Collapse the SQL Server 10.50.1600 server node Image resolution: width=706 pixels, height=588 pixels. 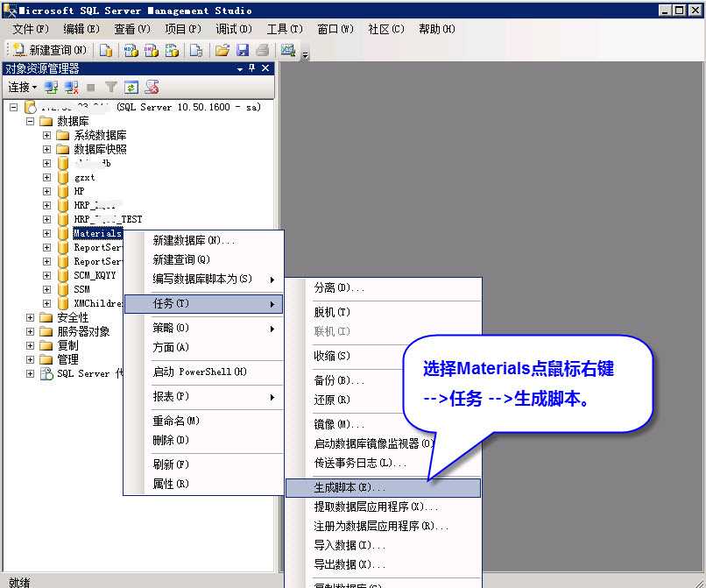point(14,107)
